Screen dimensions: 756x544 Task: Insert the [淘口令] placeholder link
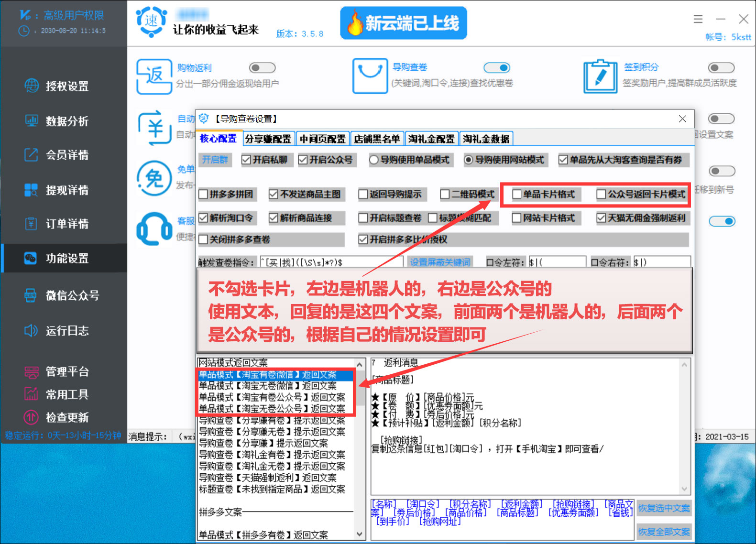click(x=422, y=504)
